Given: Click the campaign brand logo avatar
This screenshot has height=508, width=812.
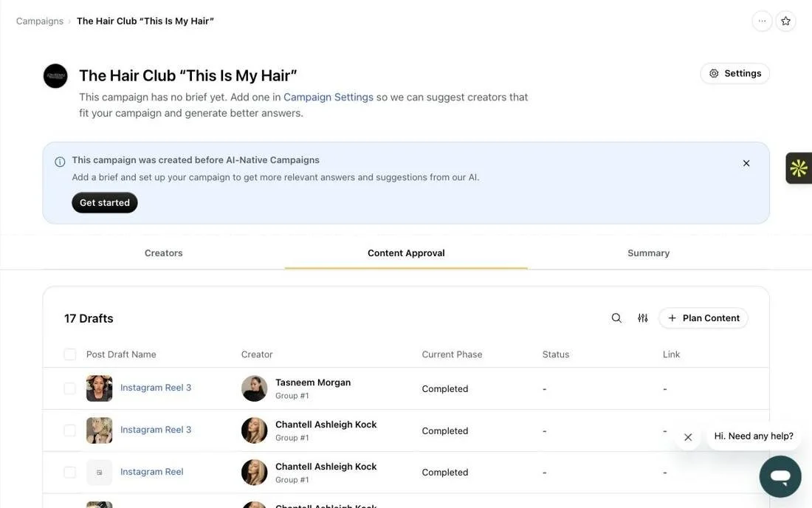Looking at the screenshot, I should click(x=55, y=76).
